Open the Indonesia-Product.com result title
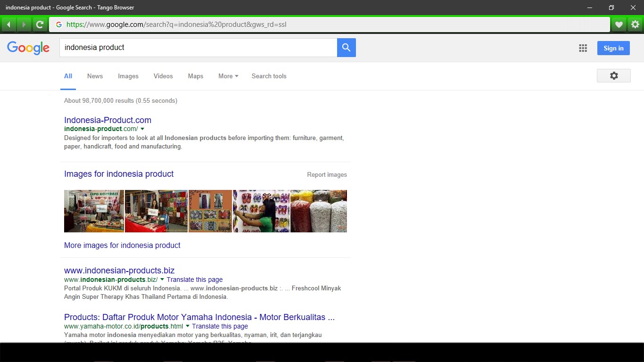The image size is (644, 362). pos(108,120)
